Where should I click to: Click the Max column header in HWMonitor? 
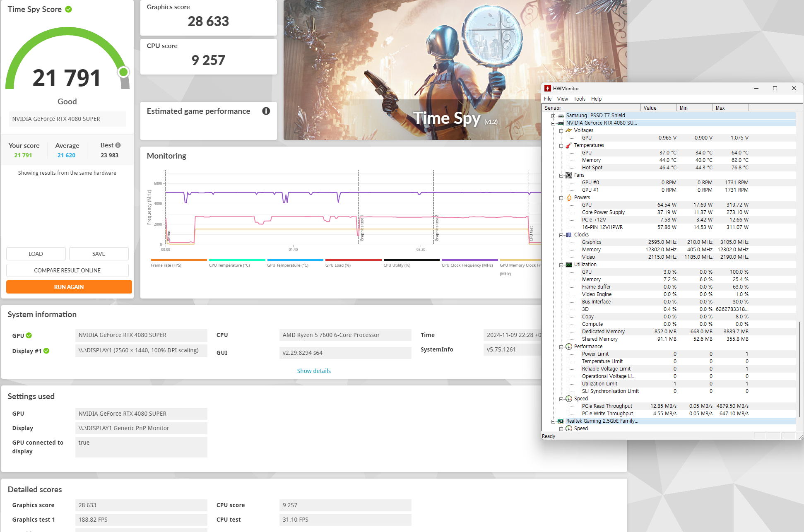pos(731,108)
